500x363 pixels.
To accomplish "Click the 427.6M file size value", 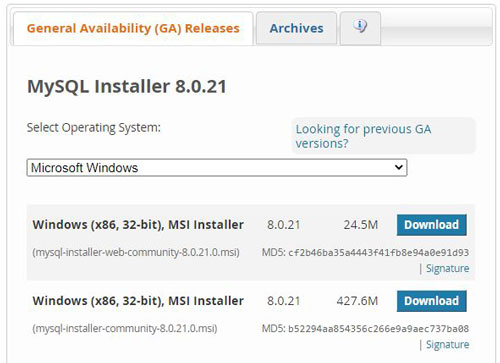I will [357, 301].
